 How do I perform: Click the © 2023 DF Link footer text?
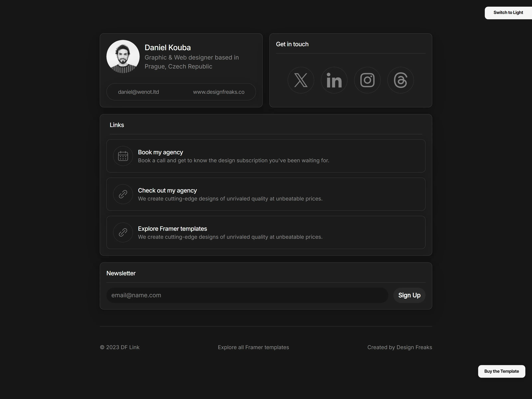120,347
